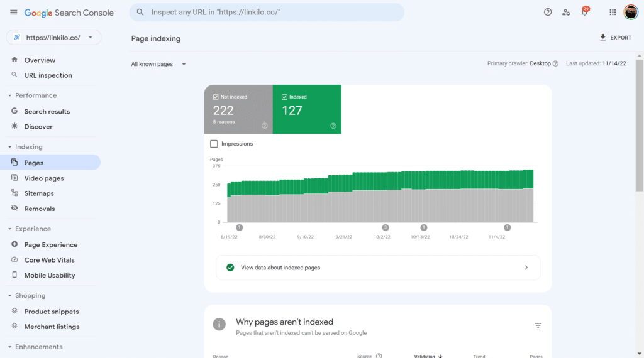Click help icon on Indexed card
This screenshot has width=644, height=358.
tap(333, 126)
